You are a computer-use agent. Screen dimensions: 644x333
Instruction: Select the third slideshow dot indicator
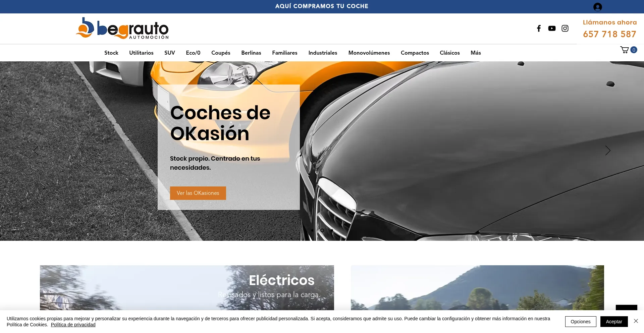tap(332, 230)
